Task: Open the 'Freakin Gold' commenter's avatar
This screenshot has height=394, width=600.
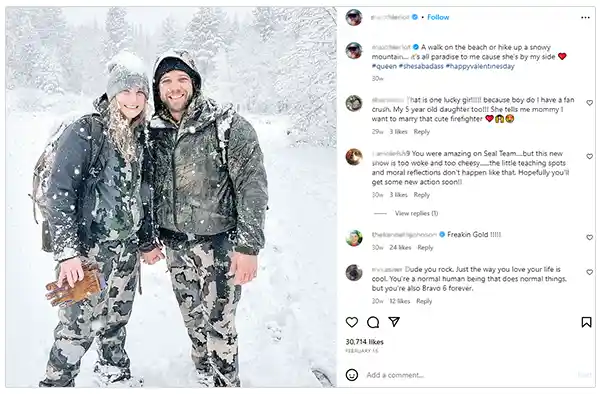Action: 354,238
